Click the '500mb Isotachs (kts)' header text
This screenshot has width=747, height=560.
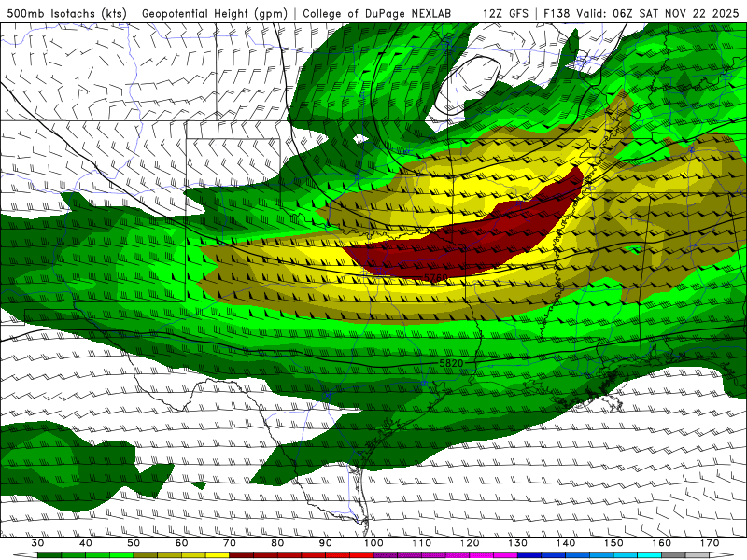[x=66, y=13]
